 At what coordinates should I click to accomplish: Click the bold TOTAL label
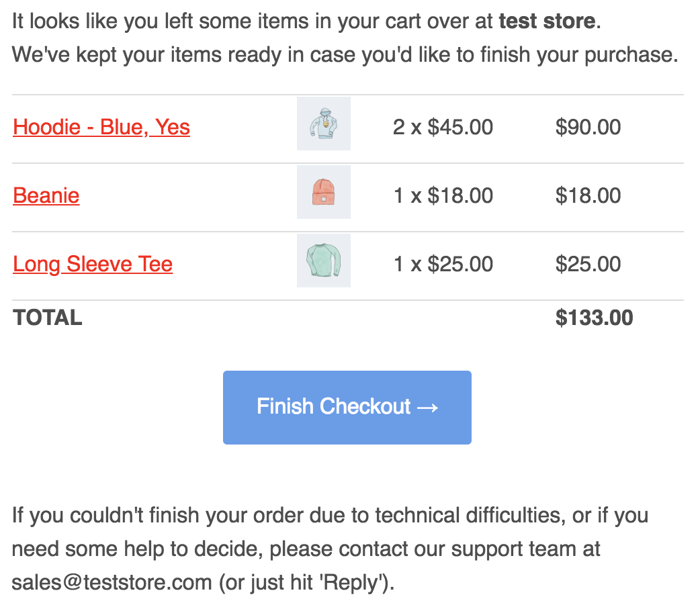click(47, 318)
